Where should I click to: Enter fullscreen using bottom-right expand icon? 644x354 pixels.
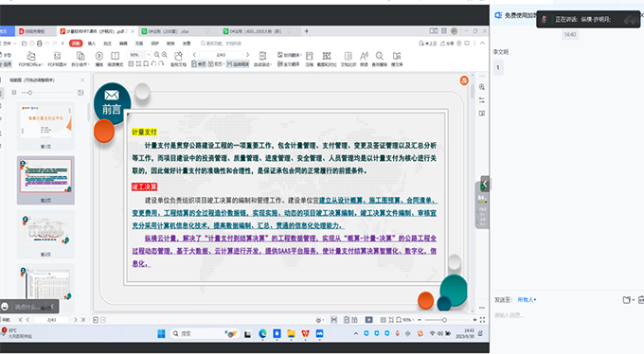point(483,320)
